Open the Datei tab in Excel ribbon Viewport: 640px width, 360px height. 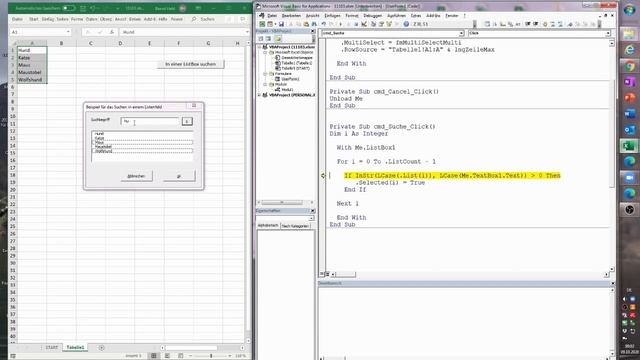tap(17, 19)
